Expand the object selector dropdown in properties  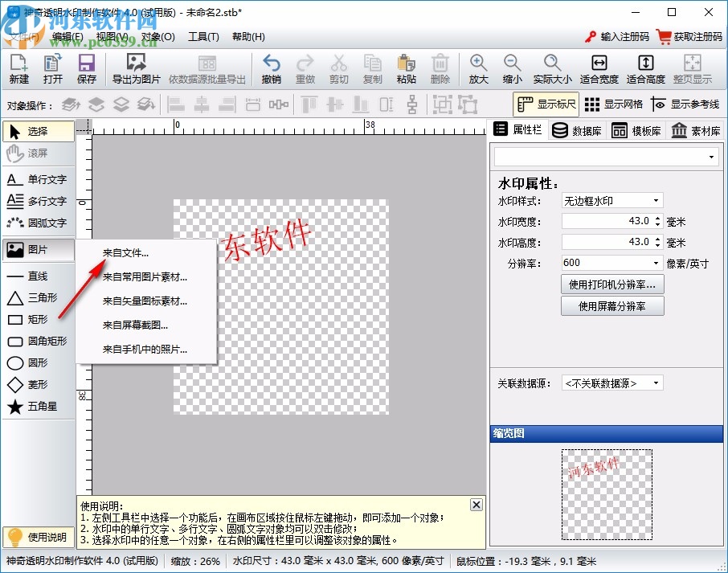coord(711,157)
